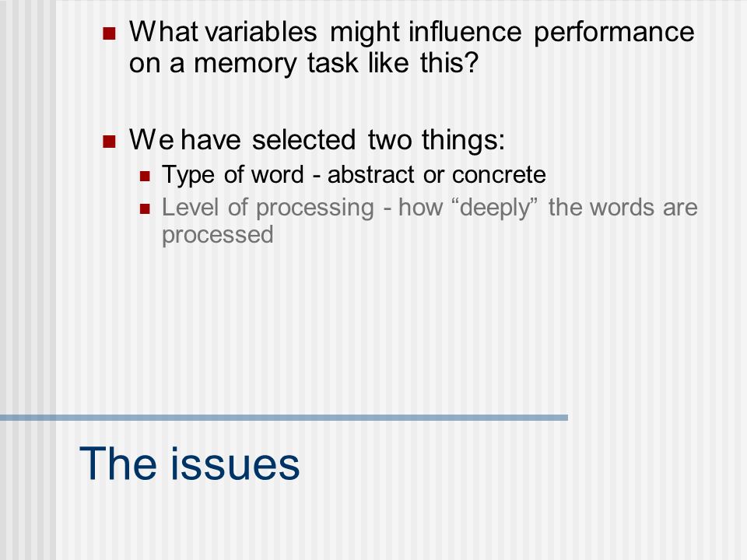The width and height of the screenshot is (747, 560).
Task: Select the text 'What variables might influence performance'
Action: (412, 33)
